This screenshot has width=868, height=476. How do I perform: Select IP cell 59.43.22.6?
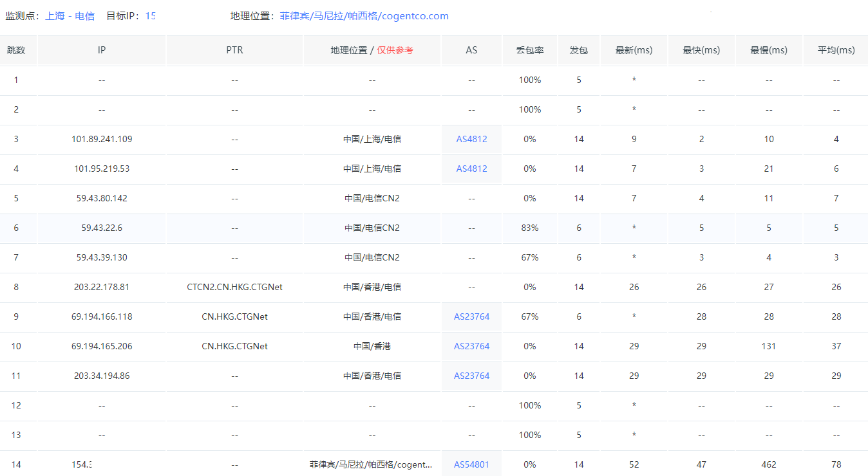[102, 228]
